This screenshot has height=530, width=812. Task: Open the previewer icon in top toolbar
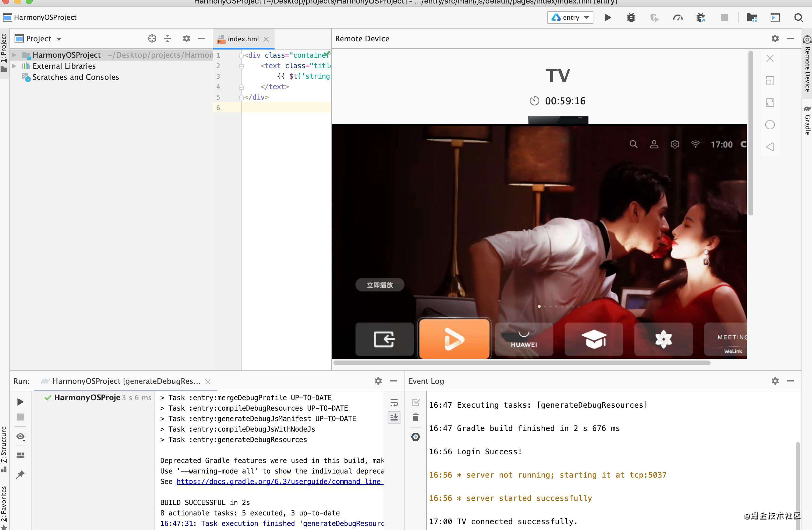coord(775,17)
